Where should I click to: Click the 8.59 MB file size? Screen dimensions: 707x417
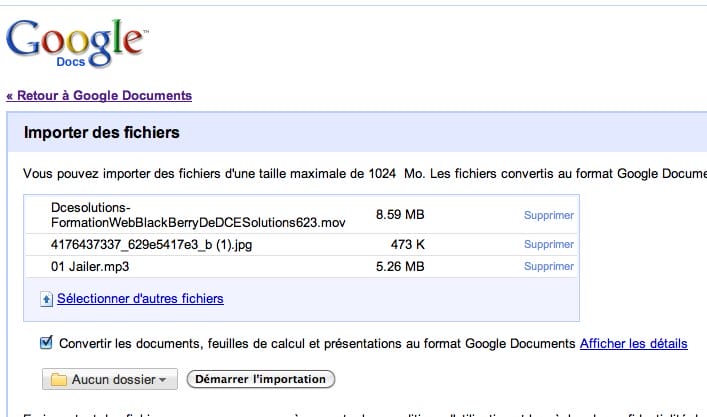pos(400,214)
